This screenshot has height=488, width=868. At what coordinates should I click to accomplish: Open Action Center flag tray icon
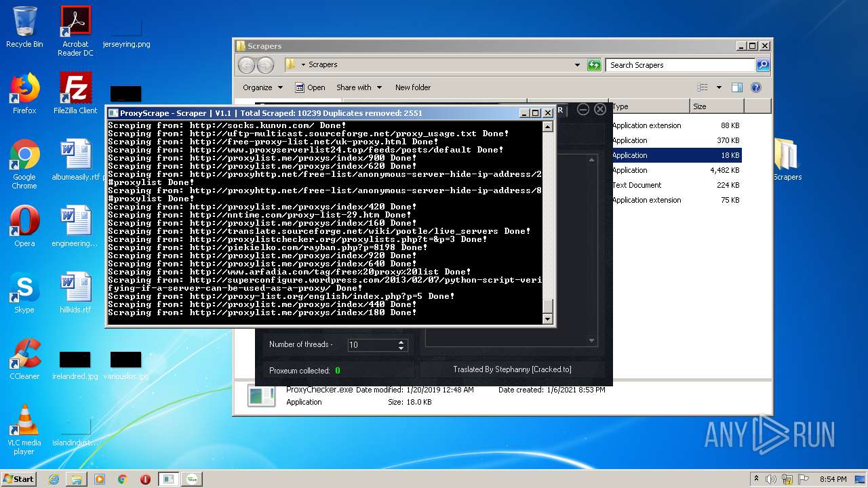805,479
